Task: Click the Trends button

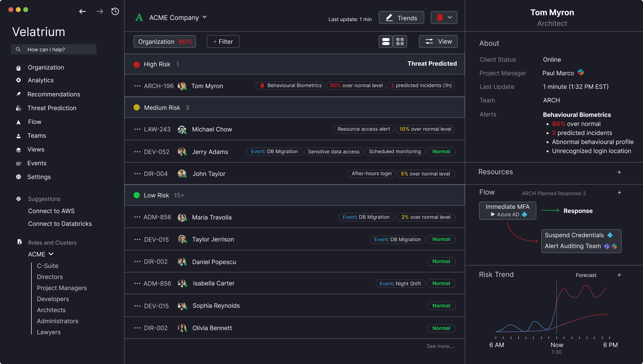Action: (x=401, y=18)
